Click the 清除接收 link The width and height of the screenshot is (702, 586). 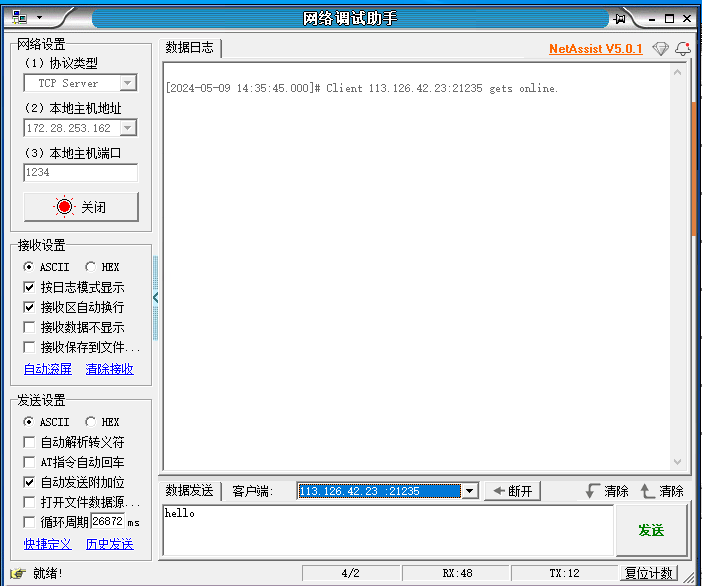(110, 369)
